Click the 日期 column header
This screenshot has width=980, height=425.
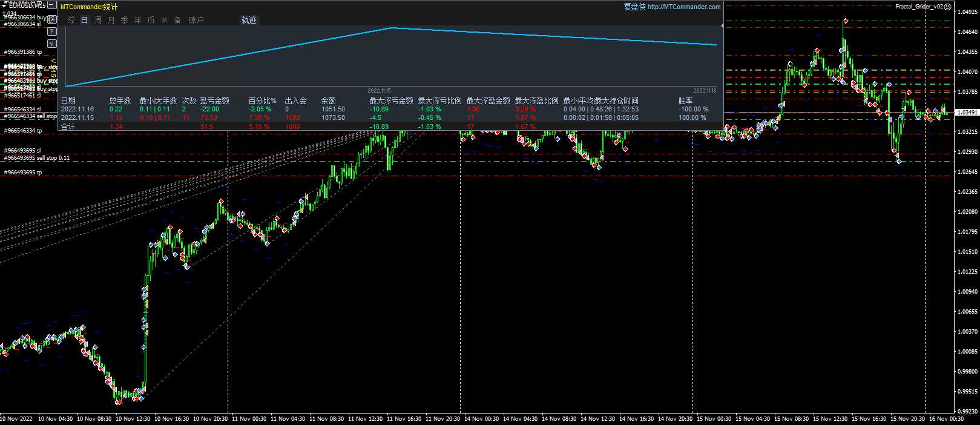(68, 100)
